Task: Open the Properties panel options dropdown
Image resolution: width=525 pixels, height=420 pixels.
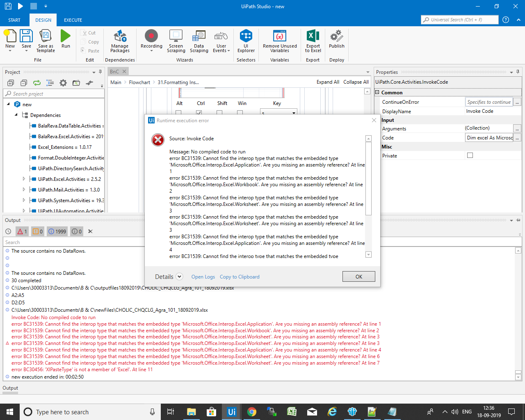Action: pos(511,72)
